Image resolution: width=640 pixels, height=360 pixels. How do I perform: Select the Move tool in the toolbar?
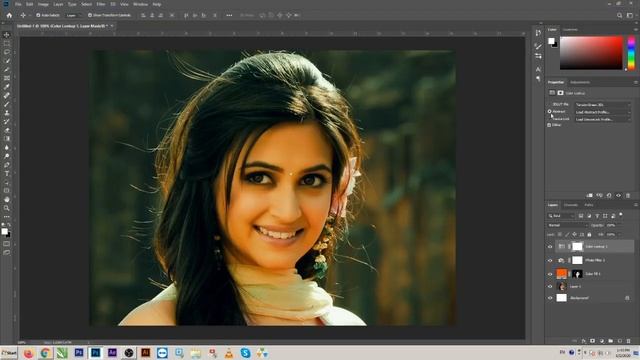point(7,35)
